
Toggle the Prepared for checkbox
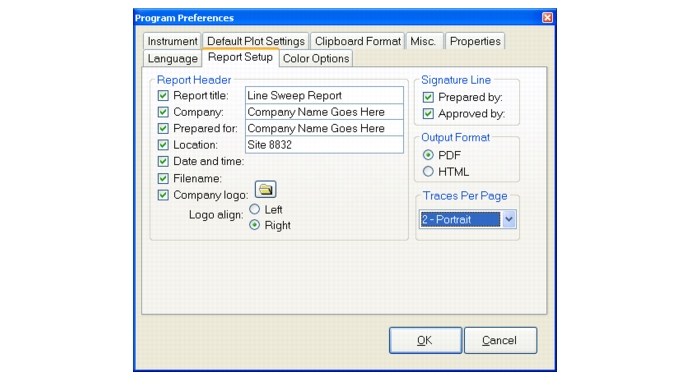pos(163,128)
